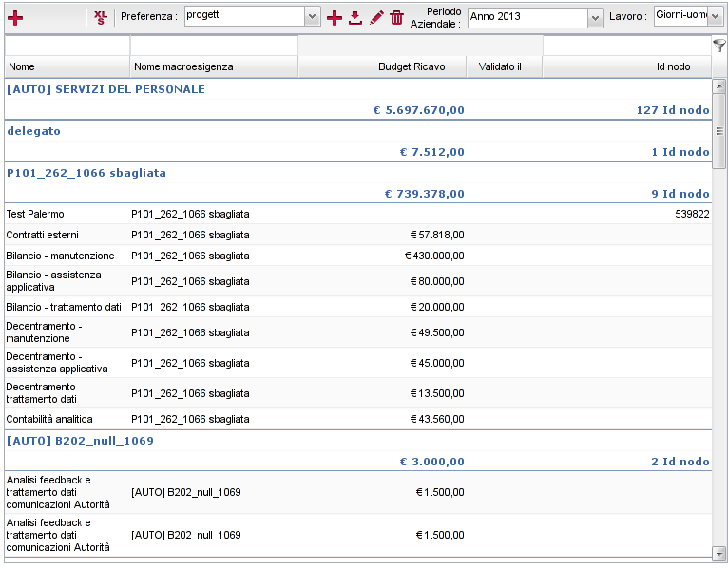Select the Test Palermo row
728x568 pixels.
click(35, 215)
